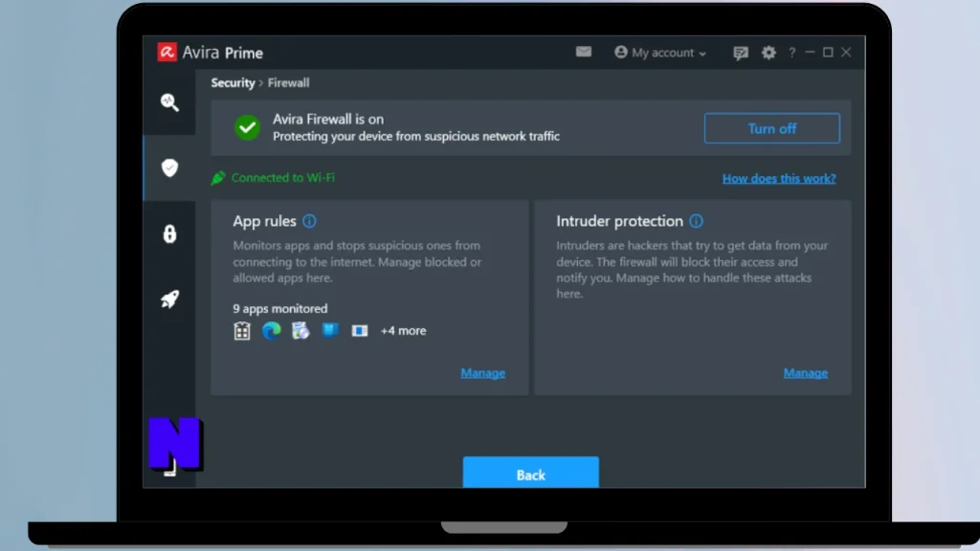The image size is (980, 551).
Task: Expand the My account dropdown
Action: (660, 53)
